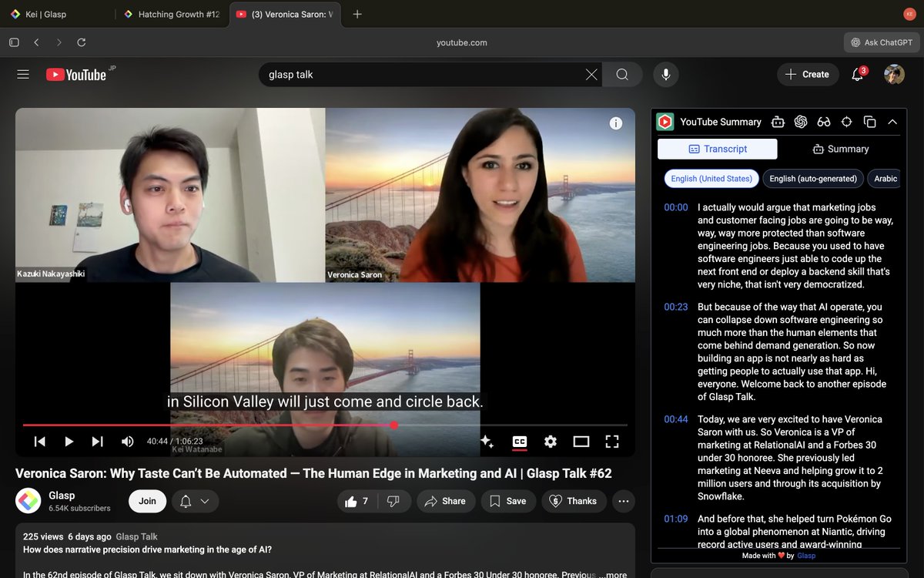
Task: Select English (auto-generated) transcript language
Action: 813,179
